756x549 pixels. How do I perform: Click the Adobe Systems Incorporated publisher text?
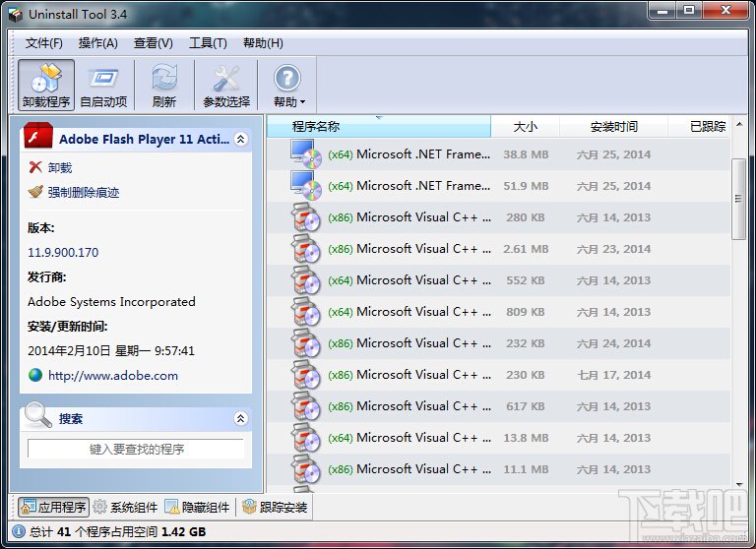coord(111,302)
